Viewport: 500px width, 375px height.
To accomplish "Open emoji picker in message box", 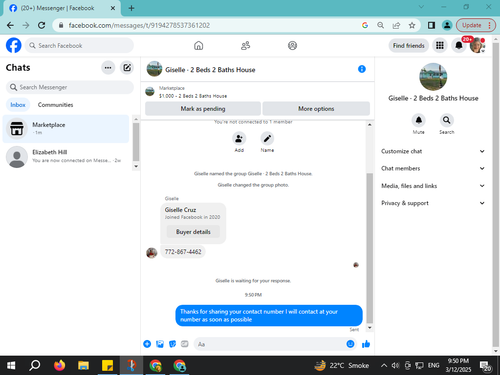I will [x=350, y=344].
